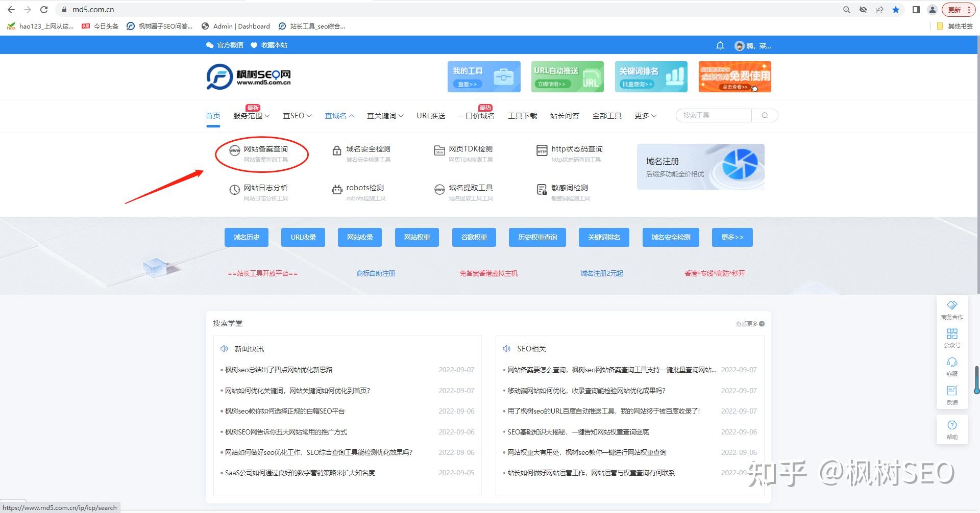
Task: Expand the 服务范围 dropdown menu
Action: coord(251,116)
